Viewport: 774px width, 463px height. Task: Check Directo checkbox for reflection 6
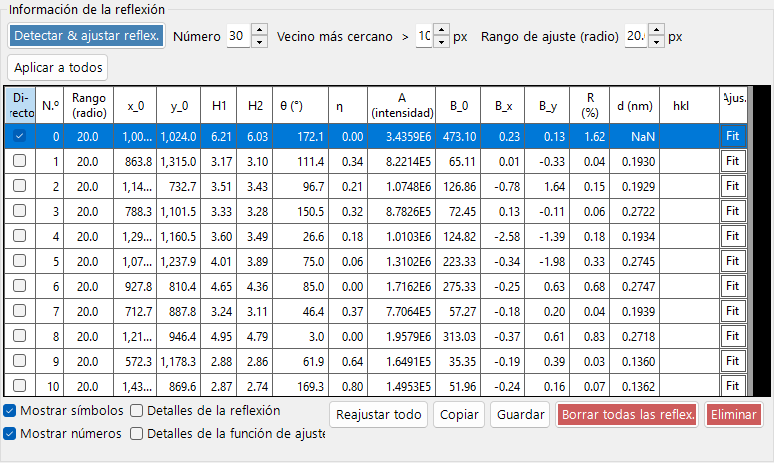19,286
